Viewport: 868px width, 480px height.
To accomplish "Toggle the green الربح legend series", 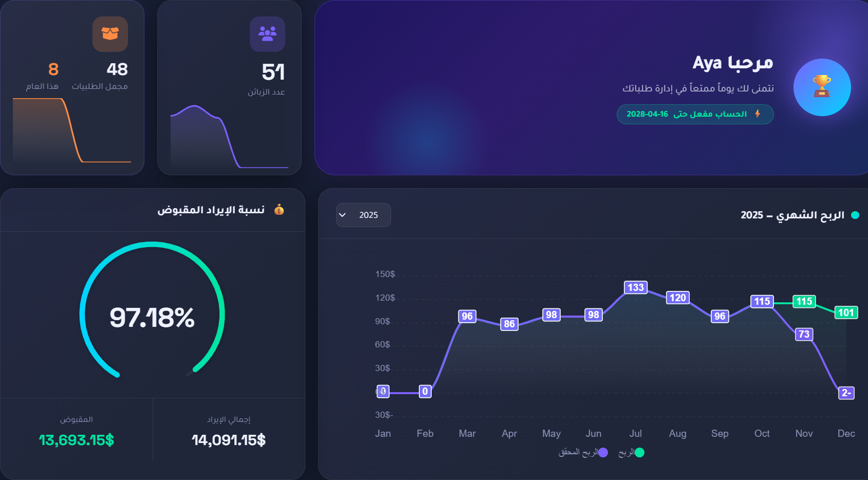I will coord(631,452).
